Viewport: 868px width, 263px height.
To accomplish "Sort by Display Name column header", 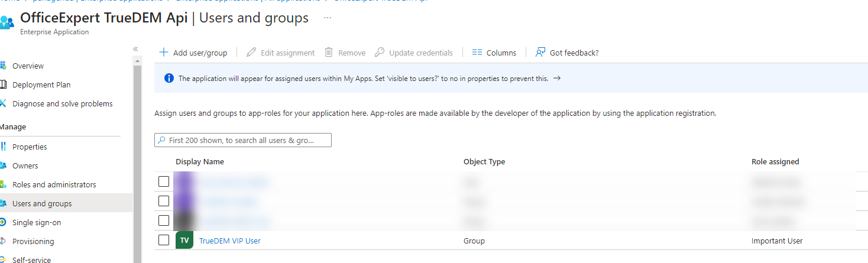I will (x=200, y=161).
